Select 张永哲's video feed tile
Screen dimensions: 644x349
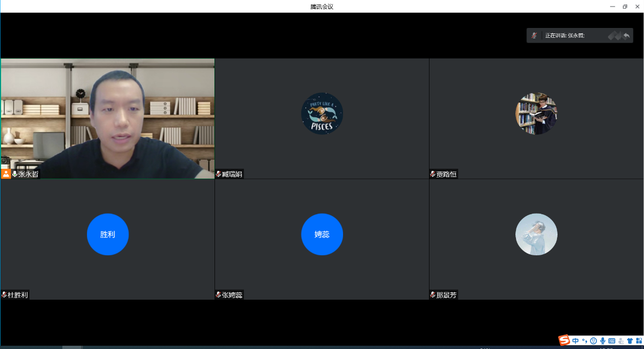[x=107, y=118]
